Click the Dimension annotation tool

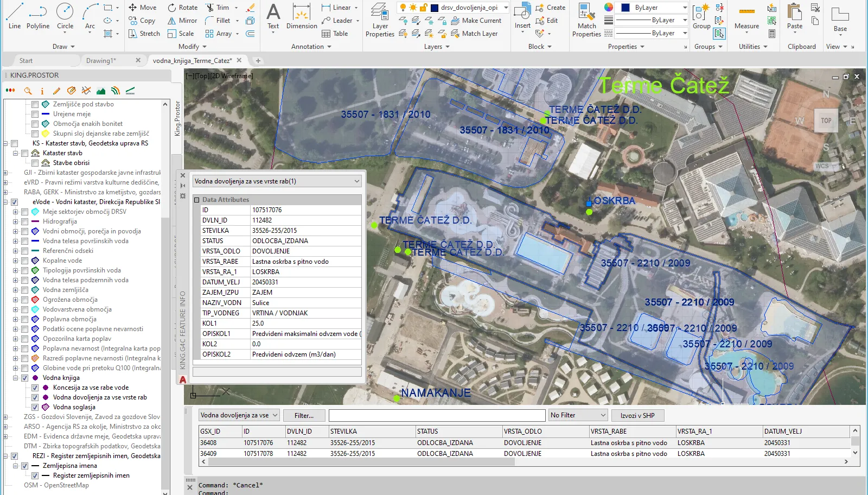302,16
